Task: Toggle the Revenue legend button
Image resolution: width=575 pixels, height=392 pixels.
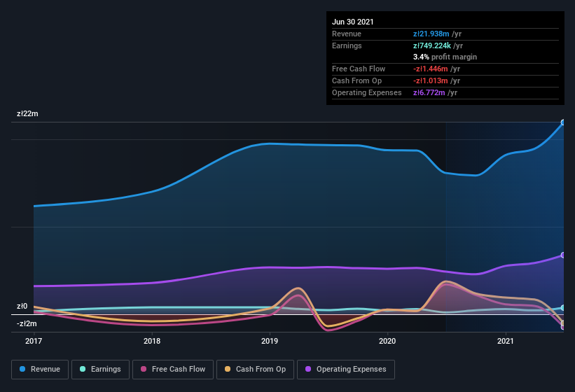Action: (40, 370)
